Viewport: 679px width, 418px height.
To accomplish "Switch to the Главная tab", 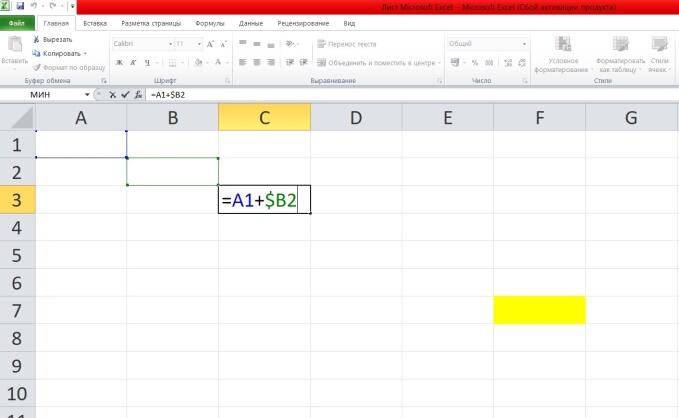I will [56, 23].
